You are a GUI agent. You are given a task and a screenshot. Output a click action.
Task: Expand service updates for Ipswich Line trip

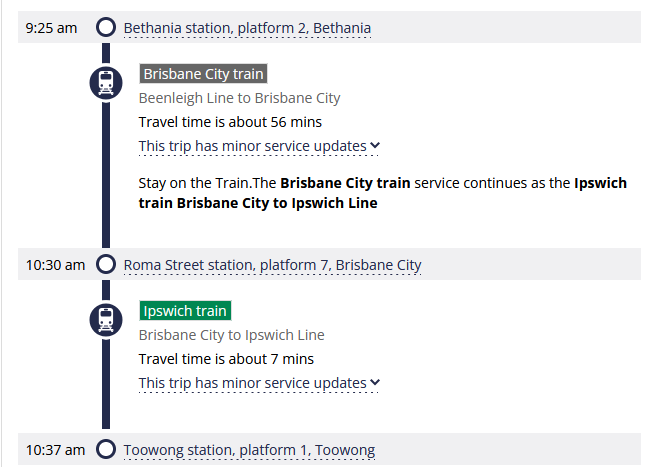pyautogui.click(x=252, y=383)
